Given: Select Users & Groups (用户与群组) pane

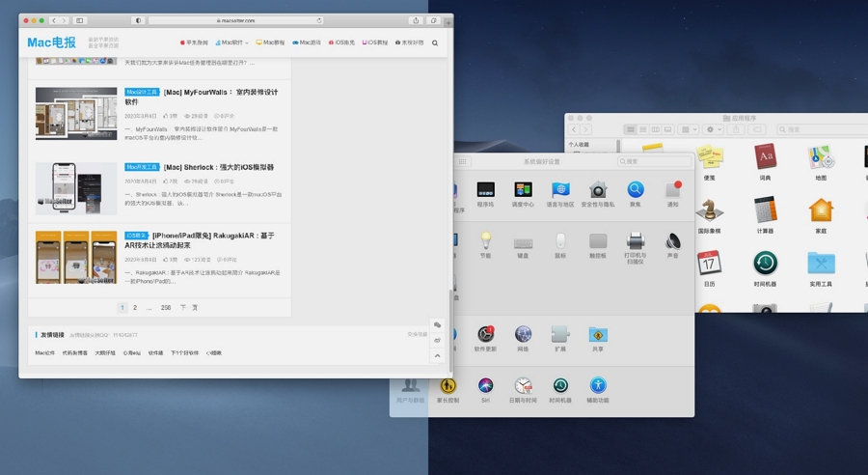Looking at the screenshot, I should (410, 389).
